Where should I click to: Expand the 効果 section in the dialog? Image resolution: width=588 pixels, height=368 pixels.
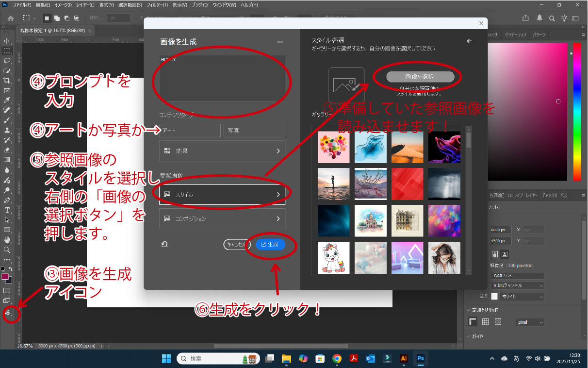point(222,151)
